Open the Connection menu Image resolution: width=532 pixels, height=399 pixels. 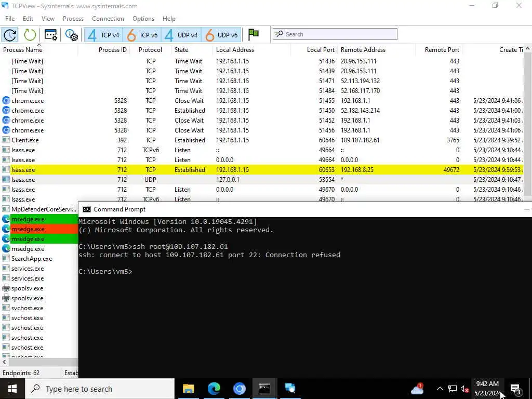point(108,19)
